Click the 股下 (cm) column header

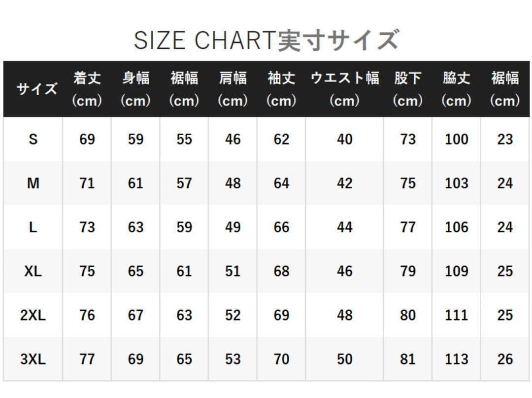[407, 89]
